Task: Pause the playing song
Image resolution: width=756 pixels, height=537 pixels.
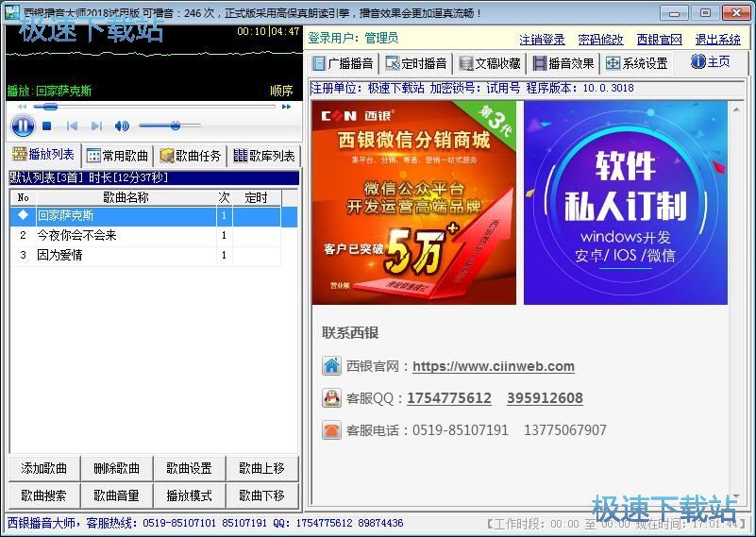Action: pyautogui.click(x=23, y=126)
